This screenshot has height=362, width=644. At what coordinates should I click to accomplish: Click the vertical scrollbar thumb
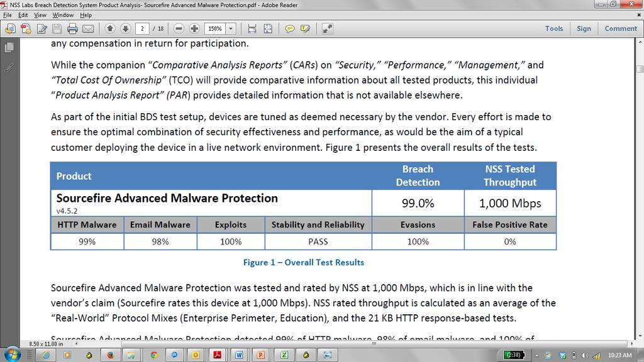pyautogui.click(x=640, y=69)
